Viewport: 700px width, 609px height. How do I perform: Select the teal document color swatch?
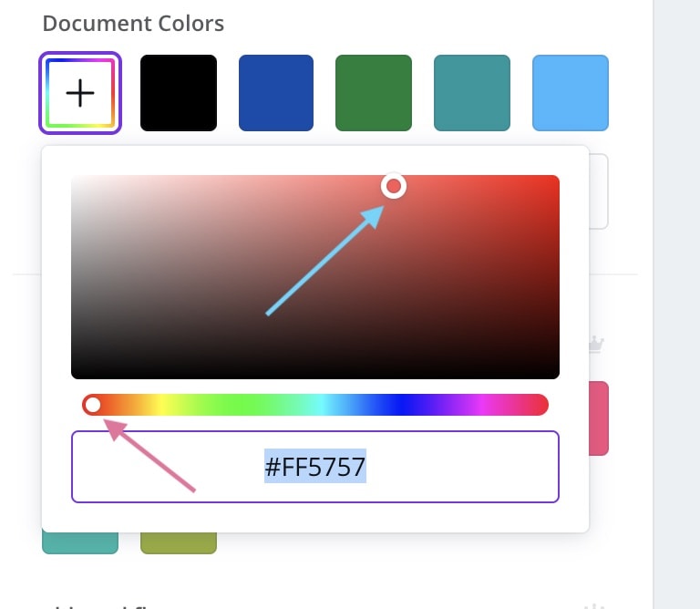click(x=472, y=93)
